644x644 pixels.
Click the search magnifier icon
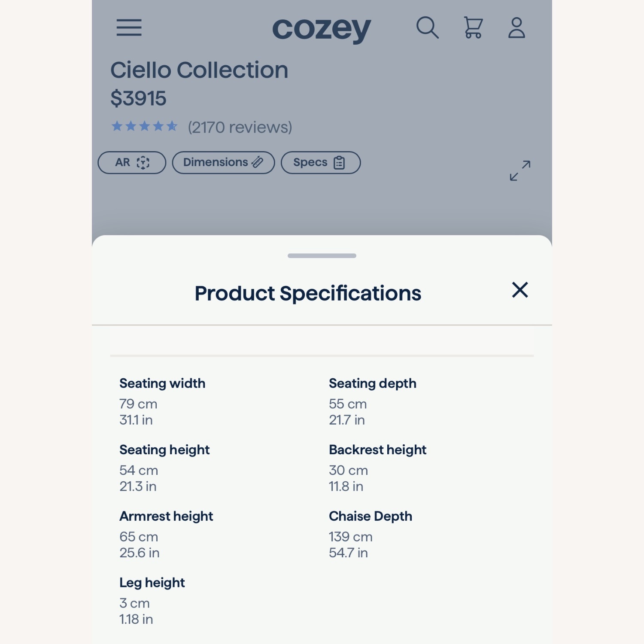(427, 28)
